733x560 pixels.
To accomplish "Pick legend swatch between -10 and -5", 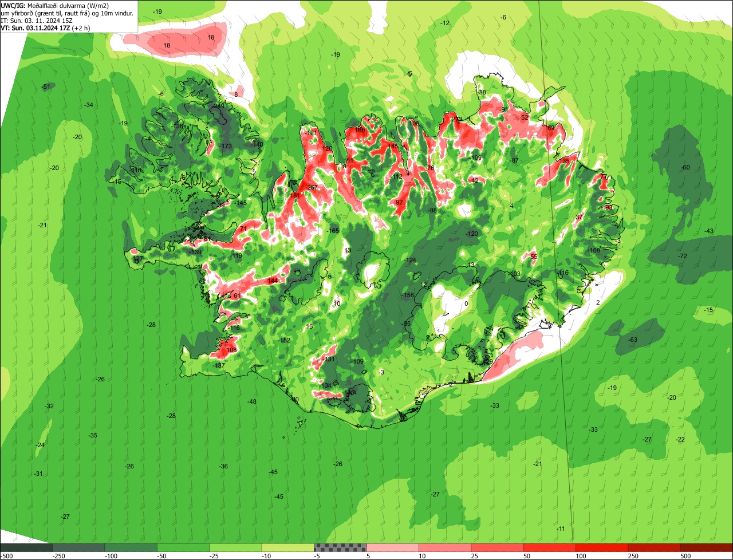I will (x=288, y=547).
